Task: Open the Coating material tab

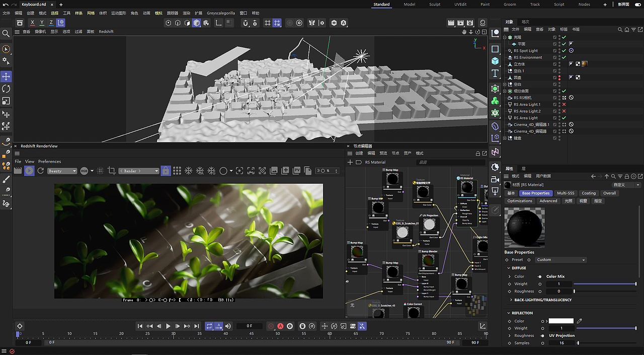Action: tap(589, 193)
